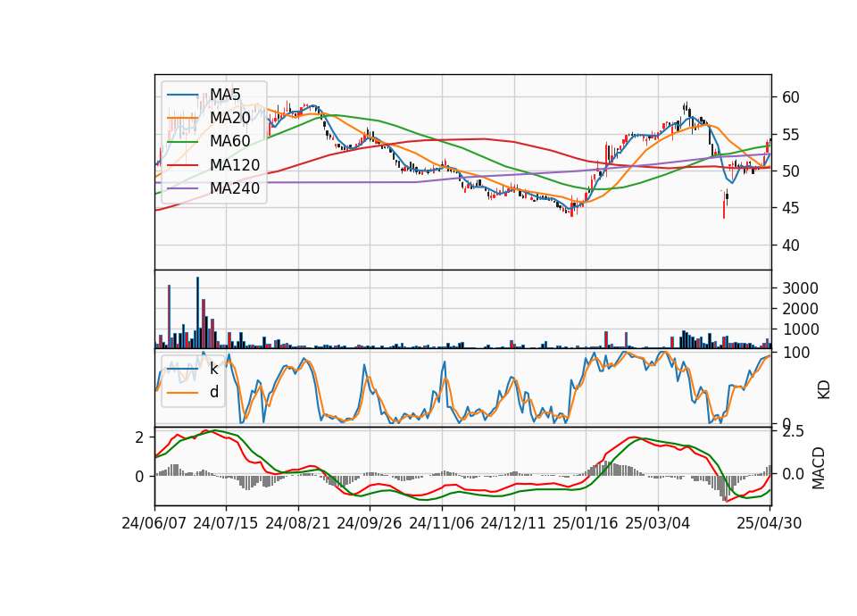
Task: Click the 25/01/16 date tick label
Action: (x=586, y=523)
